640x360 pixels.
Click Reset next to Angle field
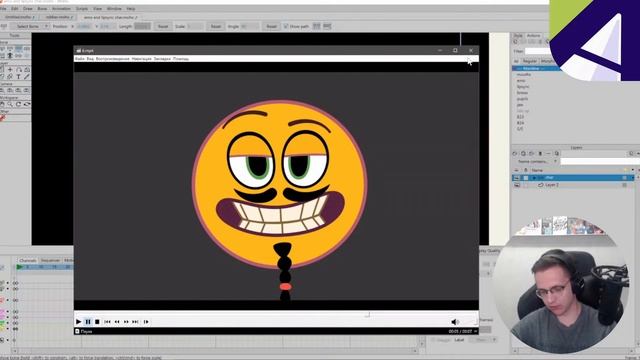click(x=271, y=26)
